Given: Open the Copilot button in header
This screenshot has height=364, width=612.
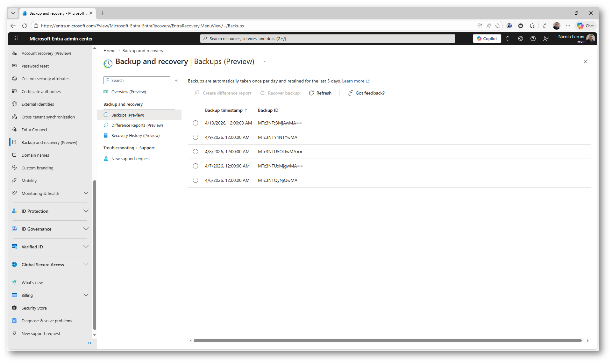Looking at the screenshot, I should [x=487, y=39].
